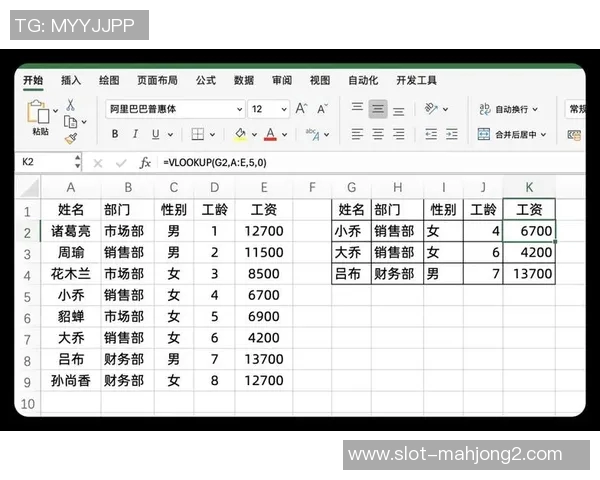Switch to the 审阅 (Review) tab
This screenshot has width=600, height=480.
(x=282, y=80)
